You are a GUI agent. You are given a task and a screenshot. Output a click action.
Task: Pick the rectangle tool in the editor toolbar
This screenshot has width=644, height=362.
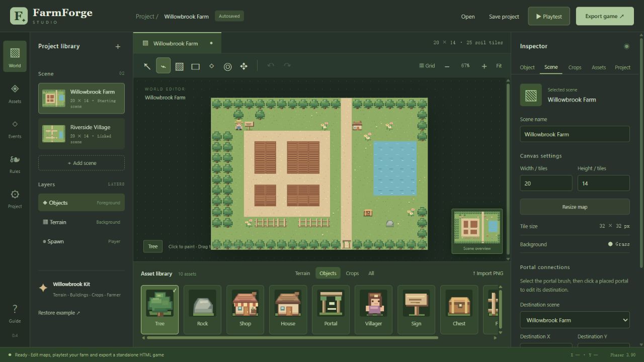point(195,66)
